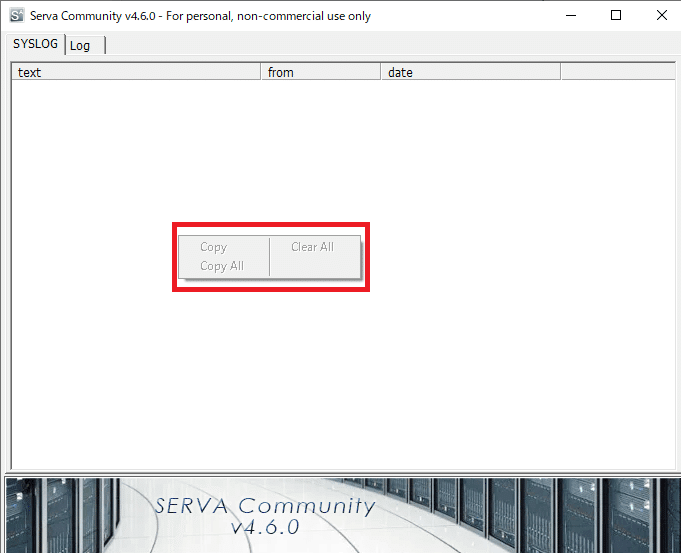The height and width of the screenshot is (553, 681).
Task: Click the 'date' column header
Action: (471, 72)
